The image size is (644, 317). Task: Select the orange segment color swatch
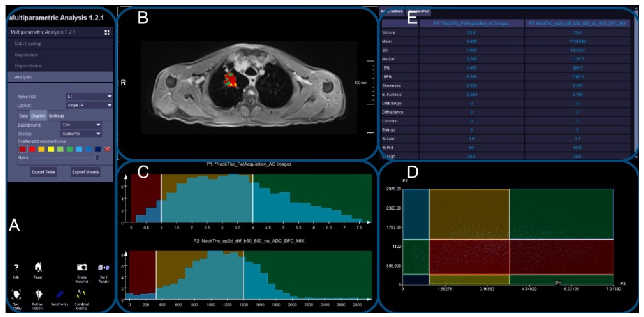(41, 149)
